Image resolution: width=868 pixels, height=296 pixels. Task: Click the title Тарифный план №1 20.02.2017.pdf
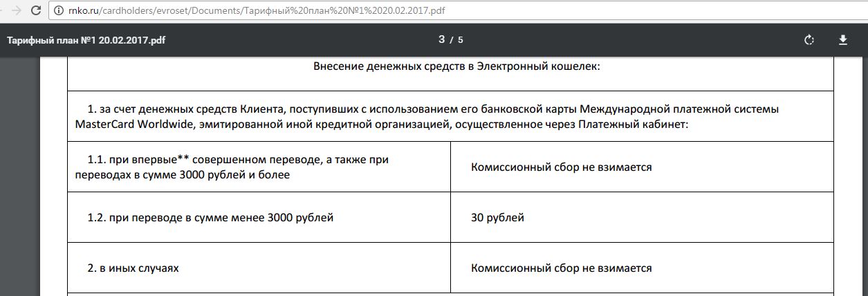(x=86, y=40)
